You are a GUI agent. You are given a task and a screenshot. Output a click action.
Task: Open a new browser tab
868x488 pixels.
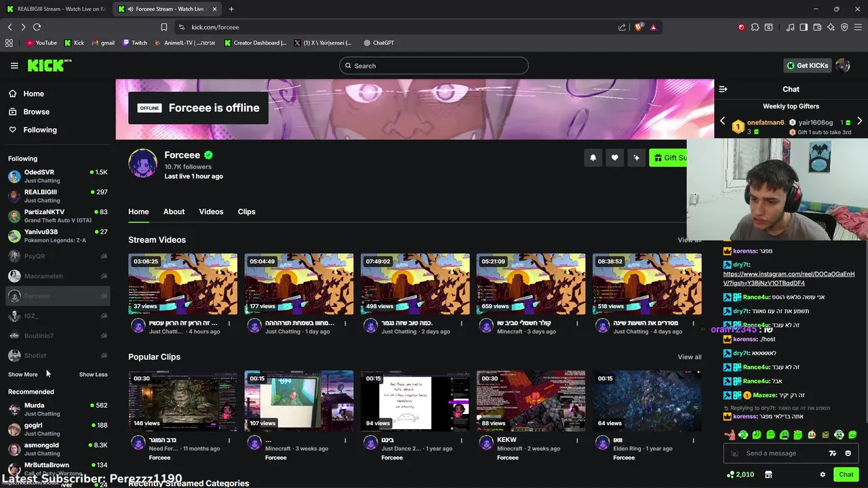(231, 9)
